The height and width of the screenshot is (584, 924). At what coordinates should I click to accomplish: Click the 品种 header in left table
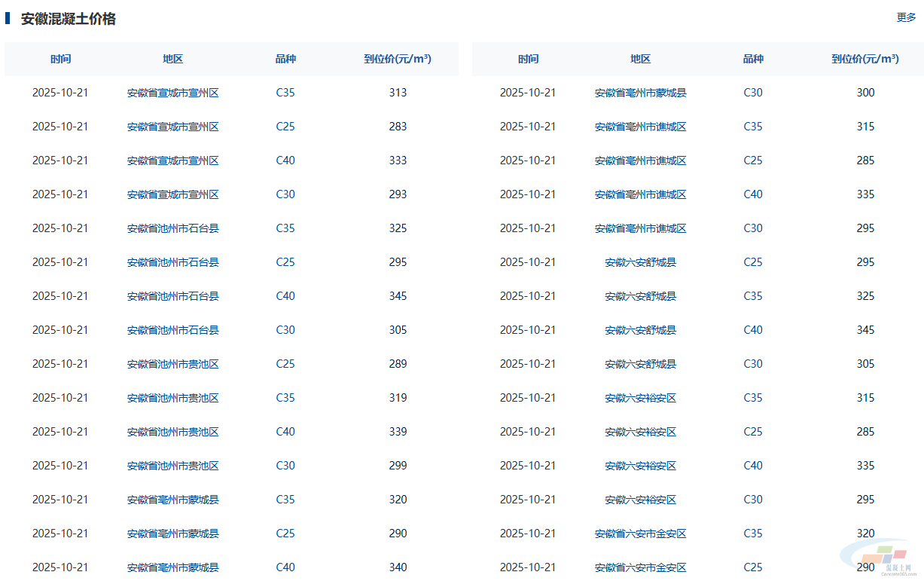tap(285, 59)
